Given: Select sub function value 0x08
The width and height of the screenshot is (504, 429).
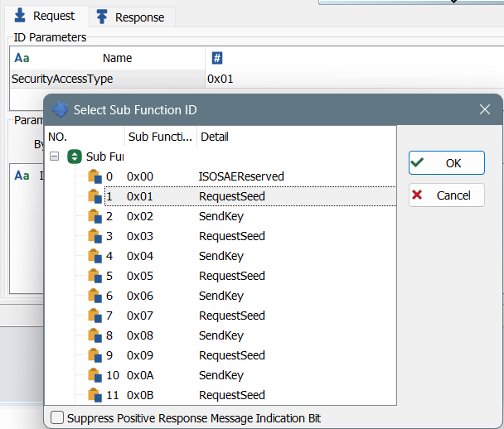Looking at the screenshot, I should pos(140,336).
